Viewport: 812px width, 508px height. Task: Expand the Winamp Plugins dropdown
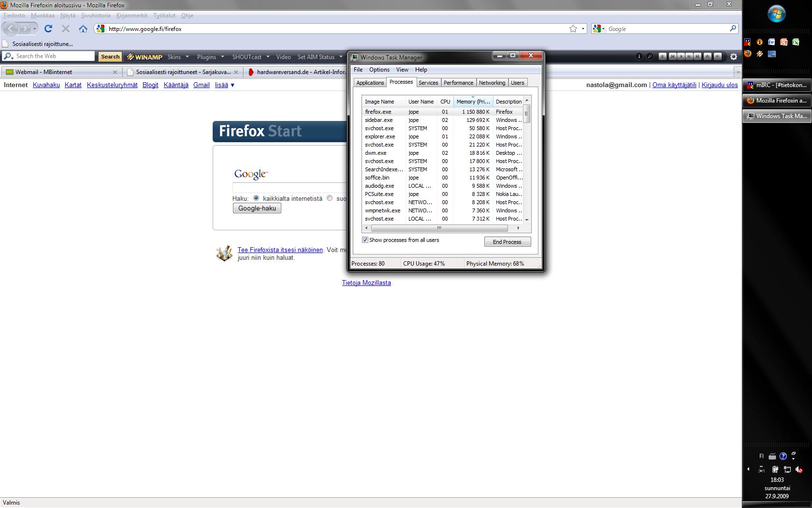tap(222, 57)
